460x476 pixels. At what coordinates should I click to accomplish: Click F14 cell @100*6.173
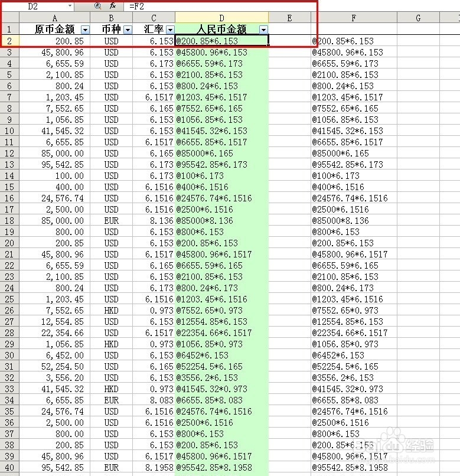coord(354,176)
